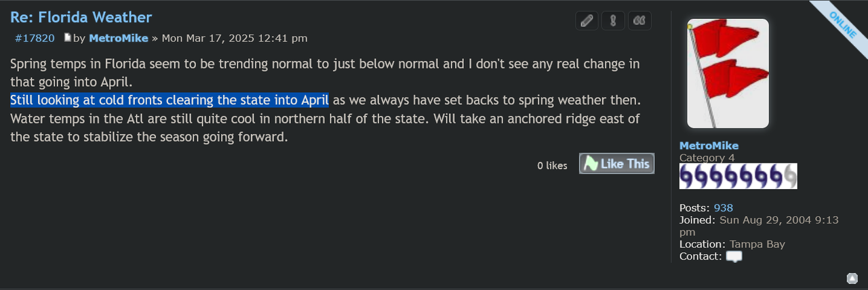The image size is (868, 290).
Task: Click the Category 4 hurricane rank image
Action: (x=738, y=176)
